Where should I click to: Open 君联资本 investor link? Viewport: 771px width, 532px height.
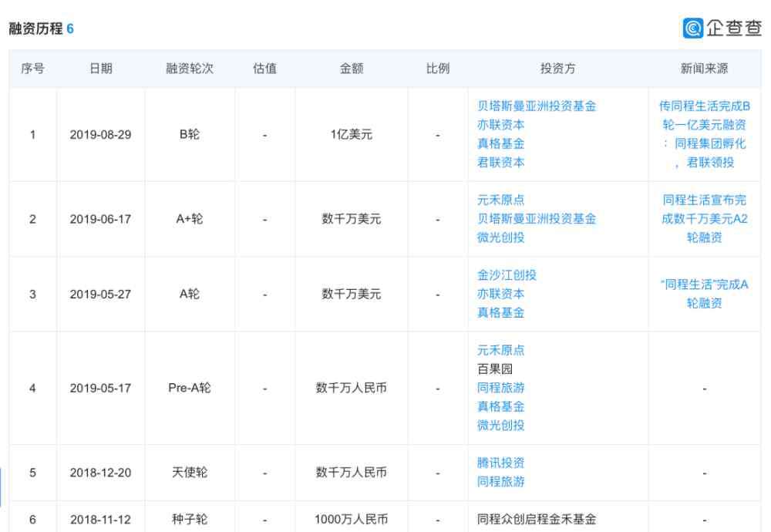pyautogui.click(x=500, y=162)
